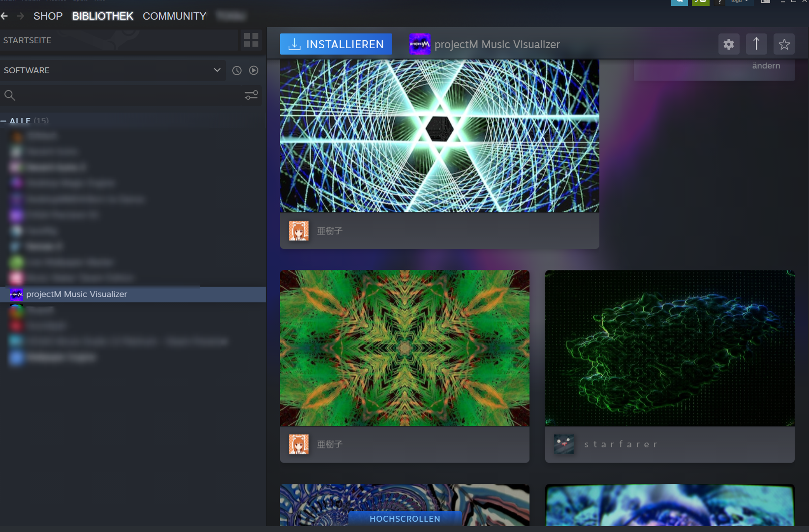Click username 亜樹子 under the green kaleidoscope
This screenshot has height=532, width=809.
click(330, 444)
